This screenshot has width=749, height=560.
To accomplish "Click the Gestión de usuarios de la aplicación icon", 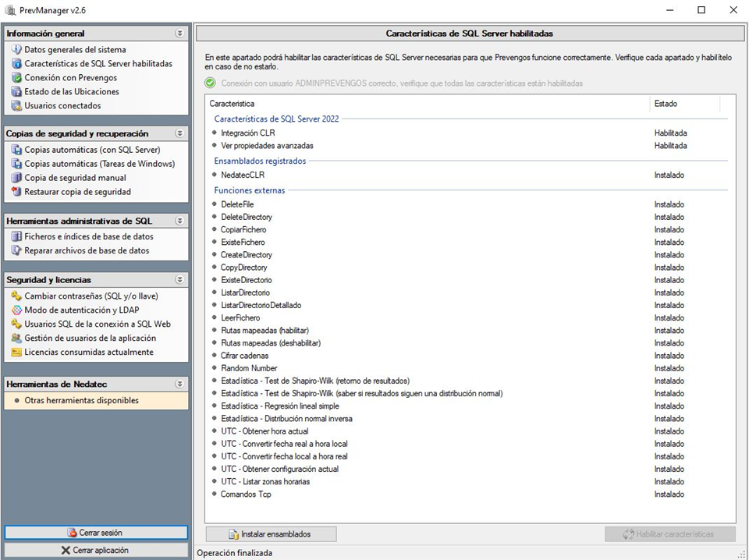I will click(x=16, y=338).
